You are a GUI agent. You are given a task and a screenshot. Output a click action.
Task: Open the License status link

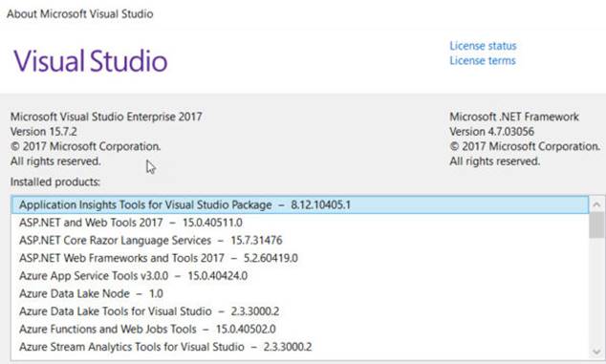coord(483,46)
